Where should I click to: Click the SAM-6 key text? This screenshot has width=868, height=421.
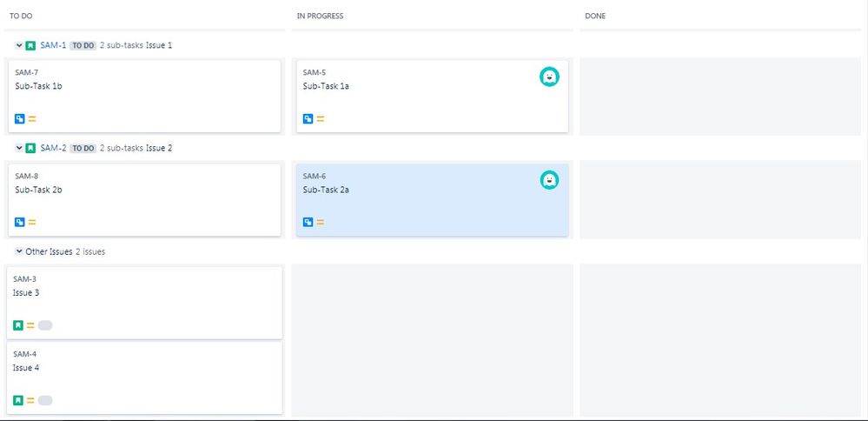(x=315, y=177)
